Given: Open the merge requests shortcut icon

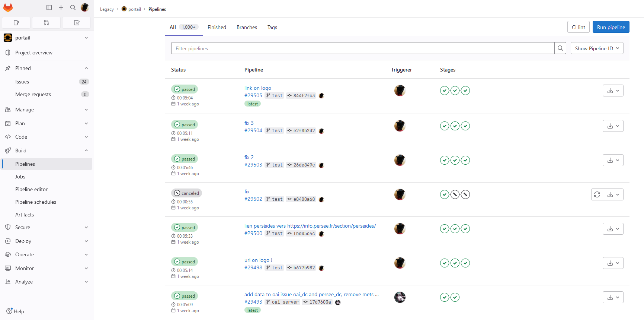Looking at the screenshot, I should point(46,23).
